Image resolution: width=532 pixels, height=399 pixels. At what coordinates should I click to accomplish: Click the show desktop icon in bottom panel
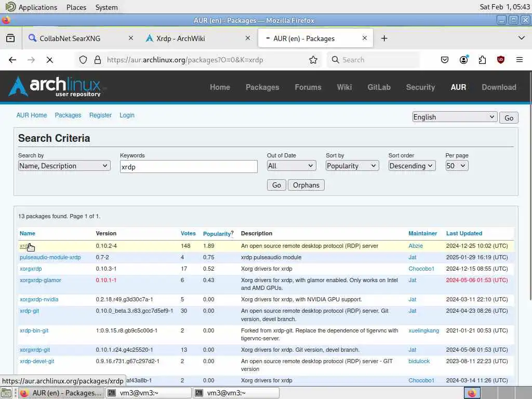(x=6, y=393)
